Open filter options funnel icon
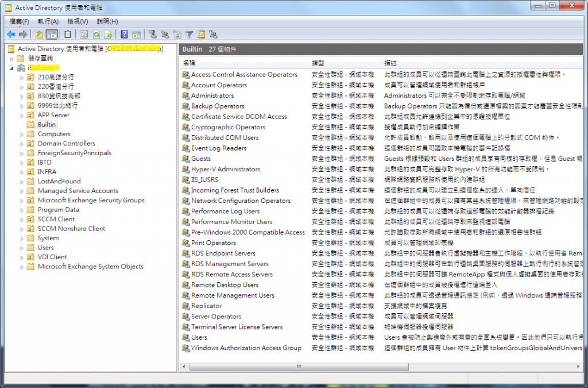The width and height of the screenshot is (588, 388). (189, 34)
